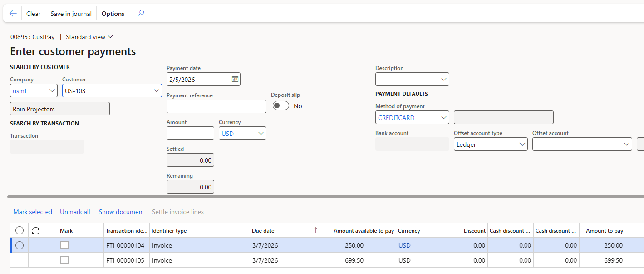Click the Remaining amount field
Viewport: 644px width, 274px height.
[190, 187]
